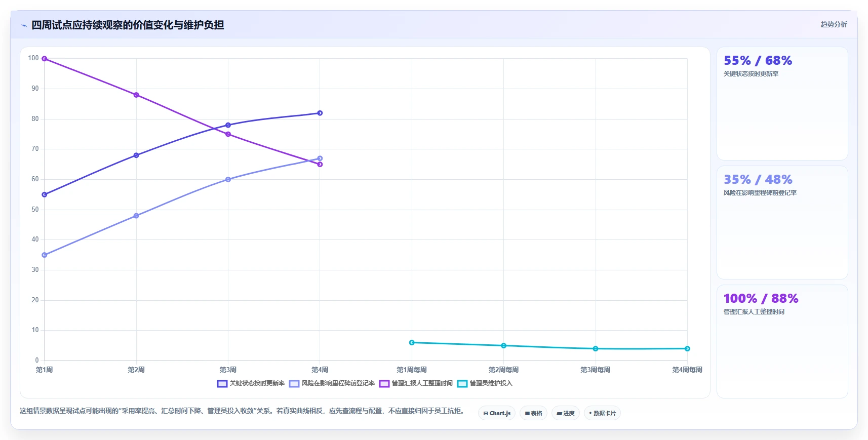868x440 pixels.
Task: Click the Chart.js tag
Action: point(497,413)
